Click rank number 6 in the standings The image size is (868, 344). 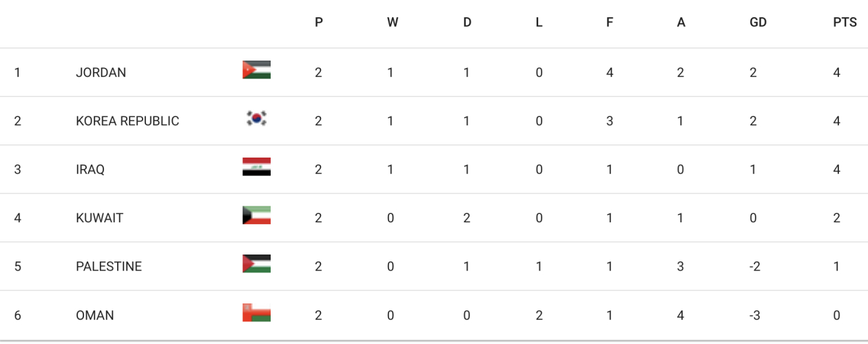(18, 315)
